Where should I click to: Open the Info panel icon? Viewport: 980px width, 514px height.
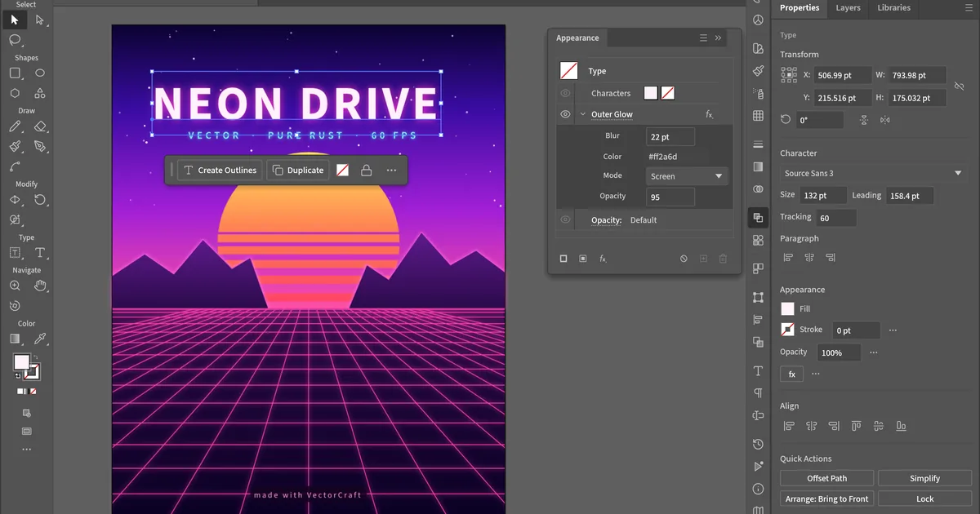pyautogui.click(x=759, y=489)
